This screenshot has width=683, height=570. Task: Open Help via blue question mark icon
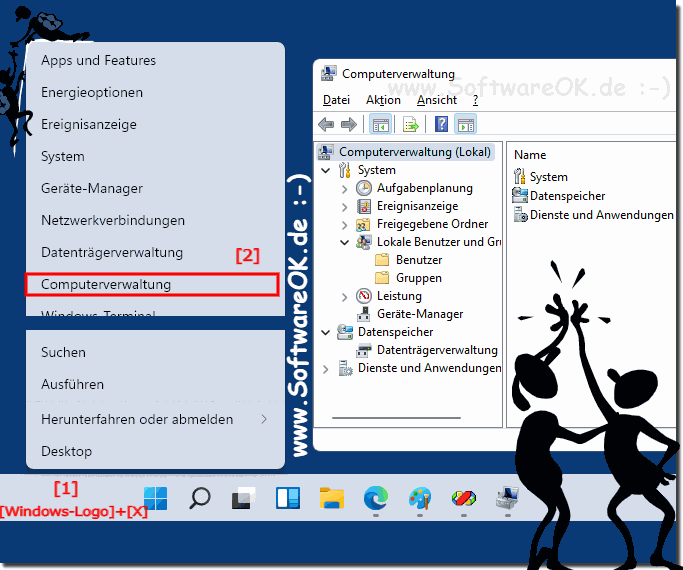[441, 124]
